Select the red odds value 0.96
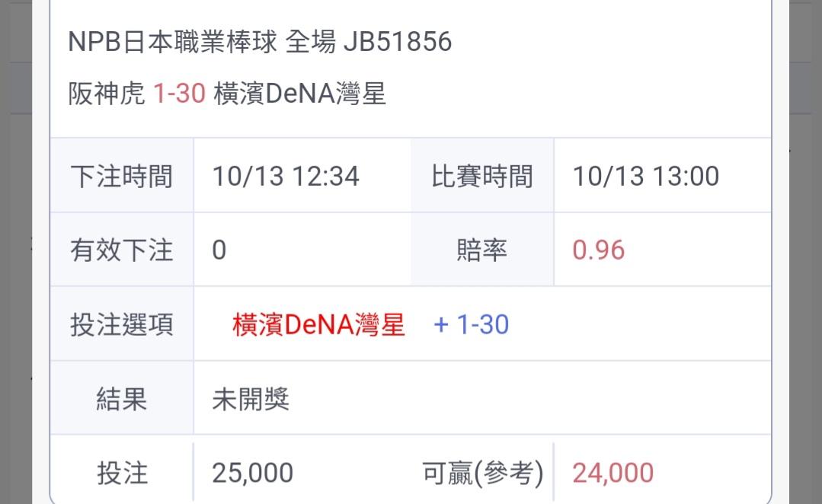 point(599,250)
